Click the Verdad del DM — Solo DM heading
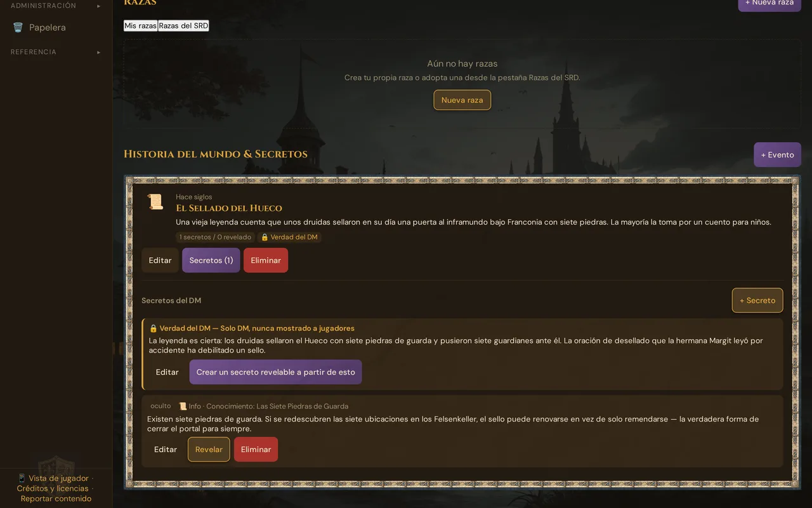Image resolution: width=812 pixels, height=508 pixels. (x=252, y=328)
